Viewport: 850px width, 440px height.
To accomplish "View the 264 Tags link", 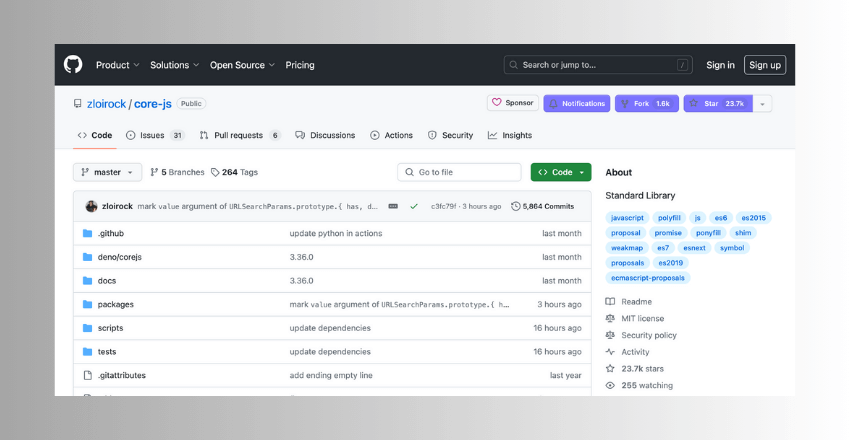I will point(234,172).
